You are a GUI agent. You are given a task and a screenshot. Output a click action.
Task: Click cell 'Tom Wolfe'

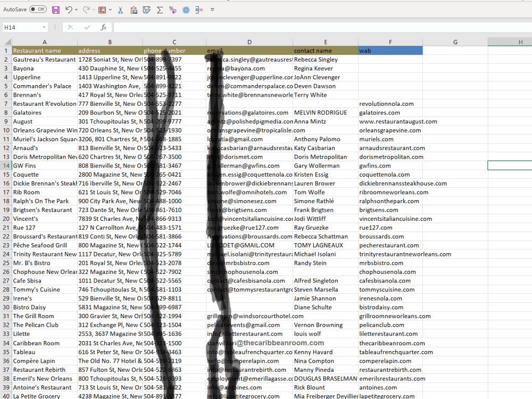pyautogui.click(x=326, y=192)
